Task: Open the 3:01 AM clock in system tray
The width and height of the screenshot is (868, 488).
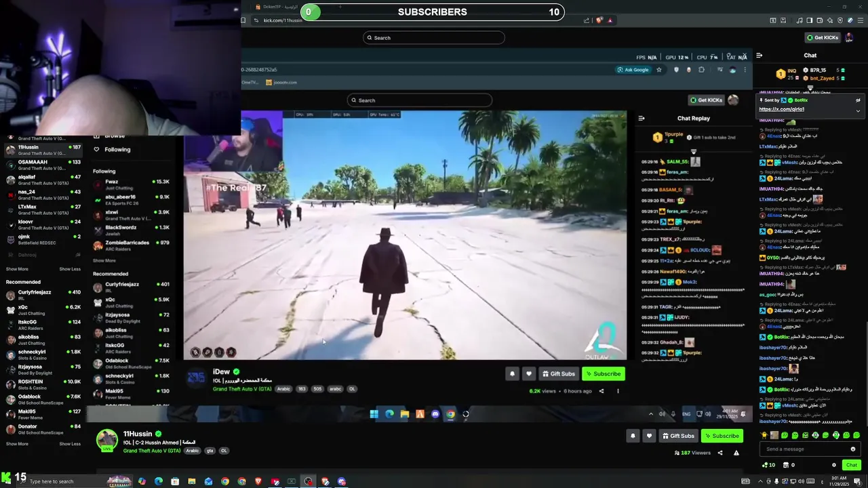Action: coord(840,481)
